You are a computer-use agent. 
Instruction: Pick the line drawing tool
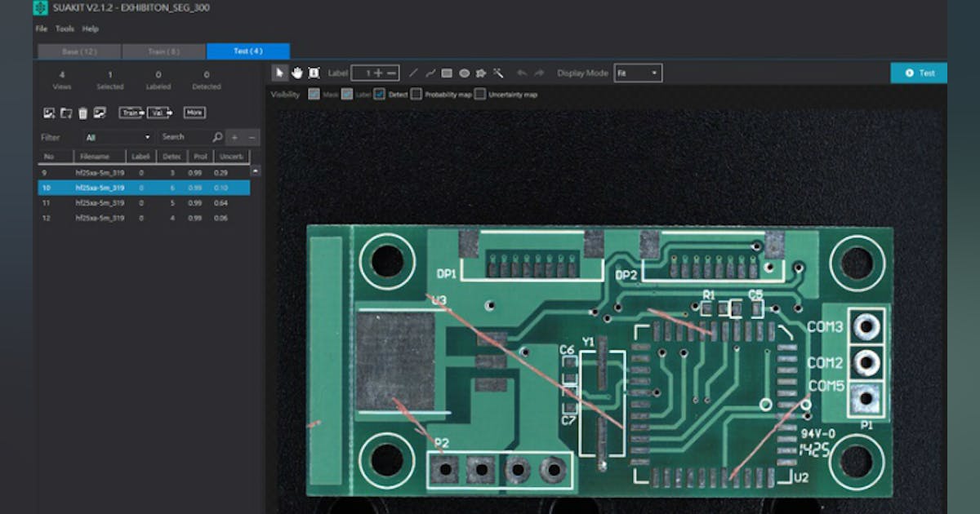pos(413,73)
